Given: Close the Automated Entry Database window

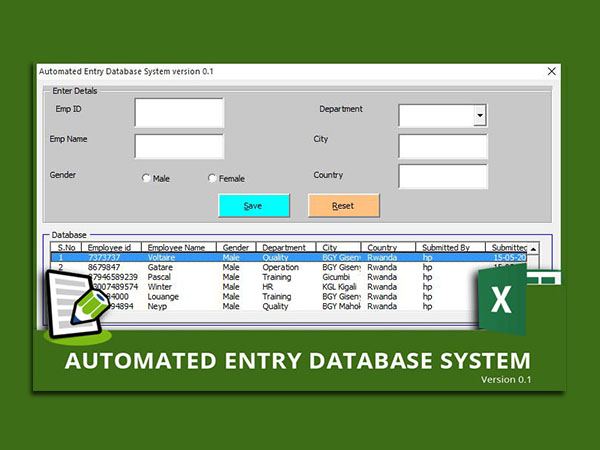Looking at the screenshot, I should [551, 71].
